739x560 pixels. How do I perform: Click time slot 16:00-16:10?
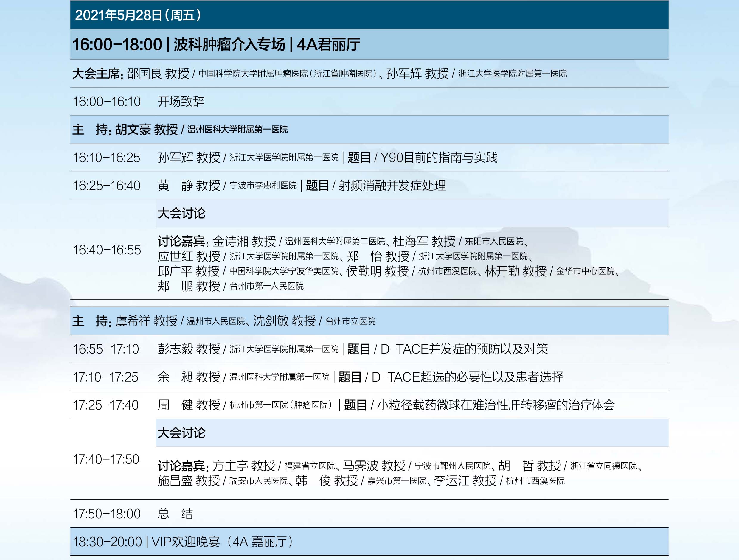[107, 102]
